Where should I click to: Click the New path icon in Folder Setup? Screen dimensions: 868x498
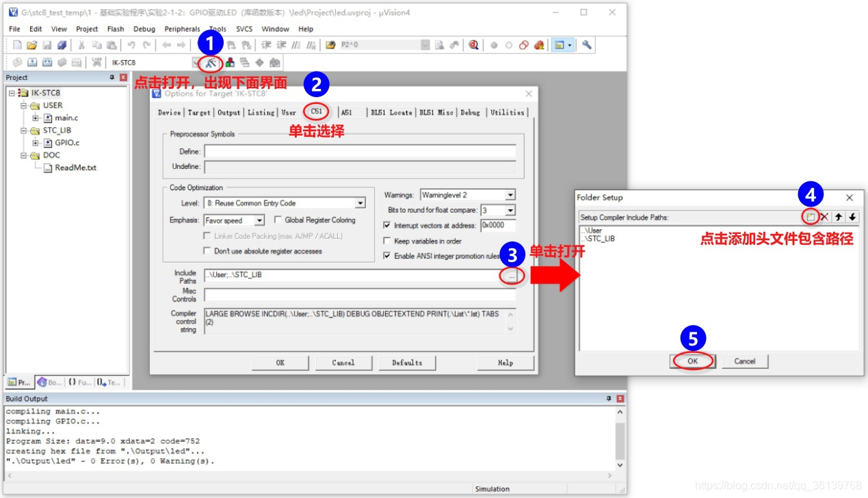click(x=811, y=217)
